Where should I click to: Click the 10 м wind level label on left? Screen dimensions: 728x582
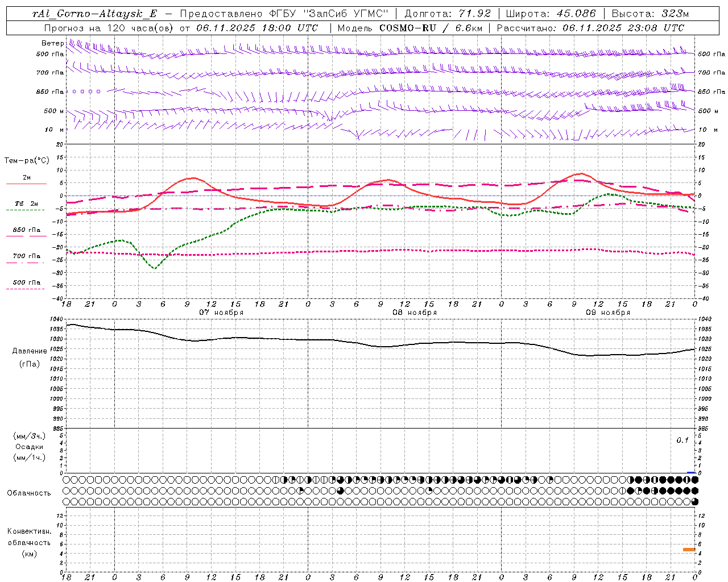55,130
